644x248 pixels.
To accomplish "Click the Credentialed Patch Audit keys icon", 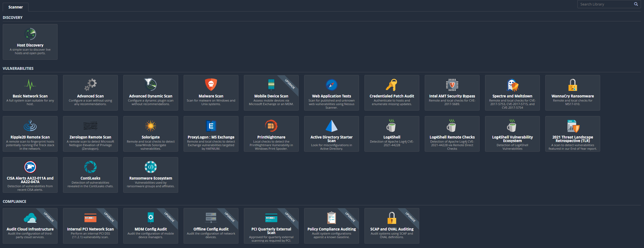I will click(x=392, y=85).
